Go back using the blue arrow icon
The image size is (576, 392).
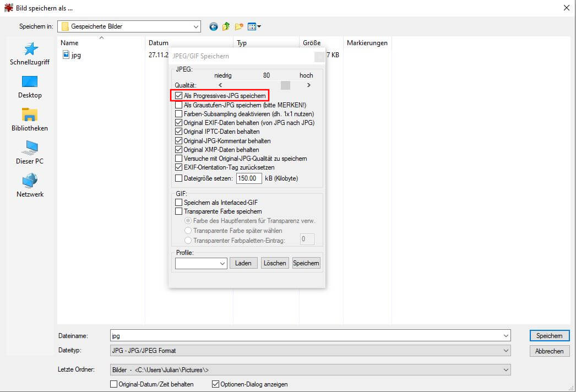click(x=214, y=26)
